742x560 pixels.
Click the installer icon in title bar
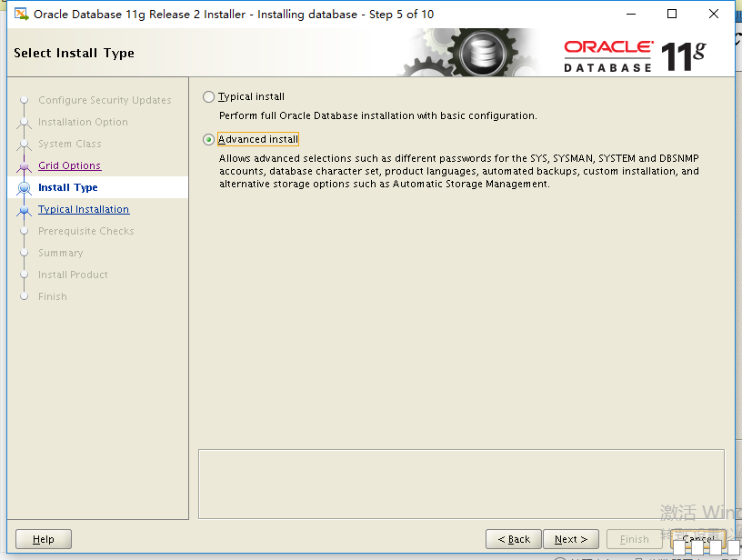coord(21,15)
